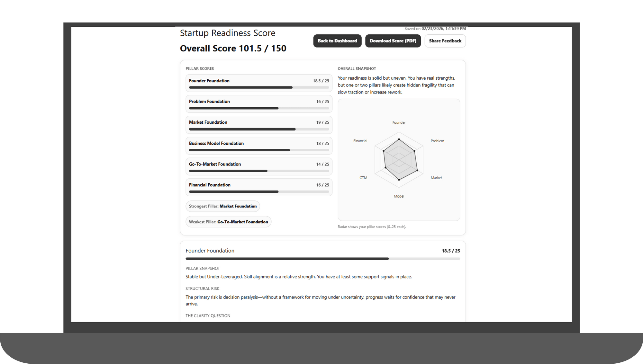Select the Pillar Snapshot description text

pos(298,277)
